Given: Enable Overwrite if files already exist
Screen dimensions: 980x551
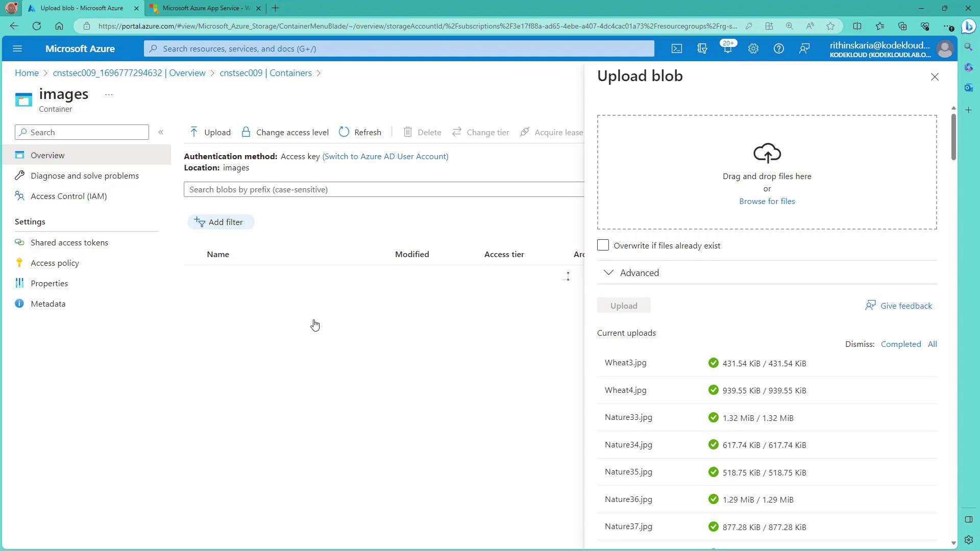Looking at the screenshot, I should tap(603, 245).
